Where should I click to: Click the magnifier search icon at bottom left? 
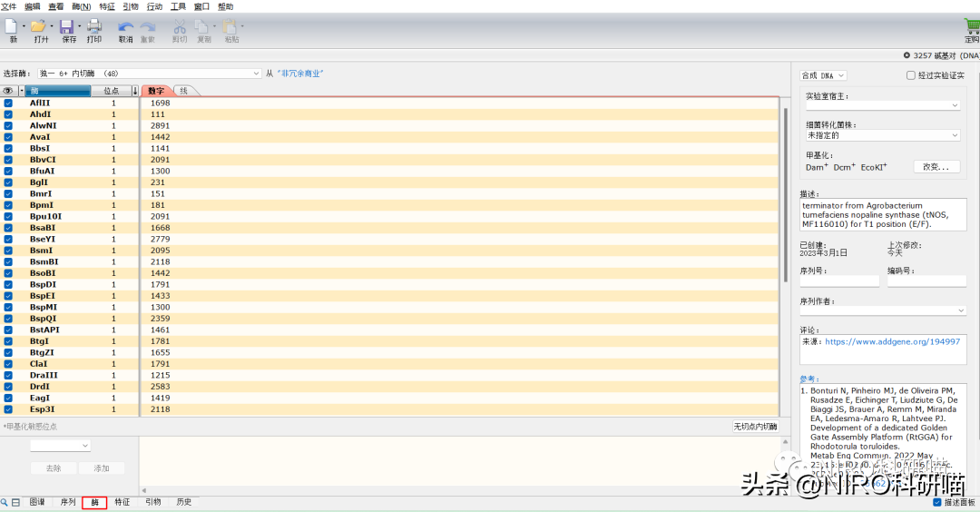pyautogui.click(x=5, y=502)
